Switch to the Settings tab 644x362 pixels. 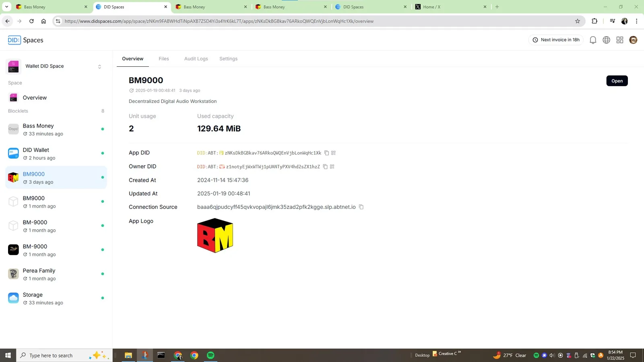[x=228, y=59]
